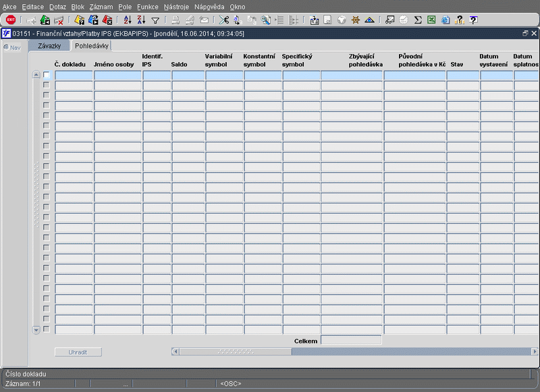Click the Stav column header
The image size is (540, 392).
point(457,64)
